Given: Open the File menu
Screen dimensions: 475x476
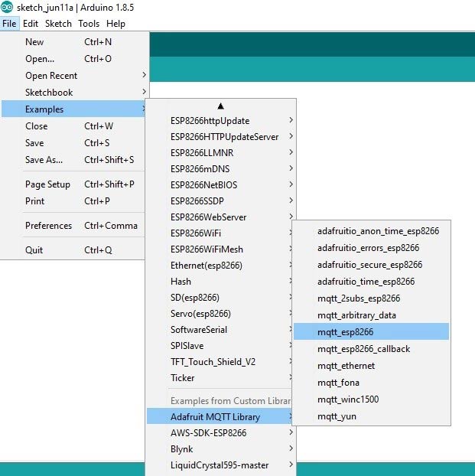Looking at the screenshot, I should [x=9, y=24].
